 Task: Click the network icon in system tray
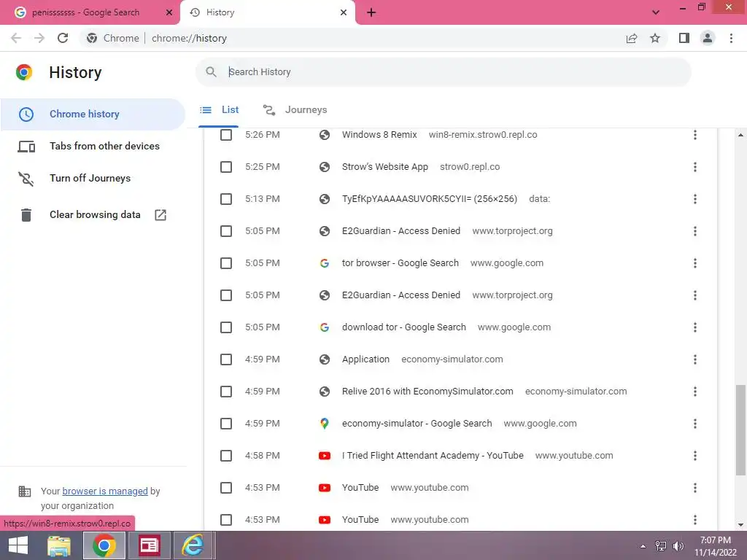tap(661, 545)
